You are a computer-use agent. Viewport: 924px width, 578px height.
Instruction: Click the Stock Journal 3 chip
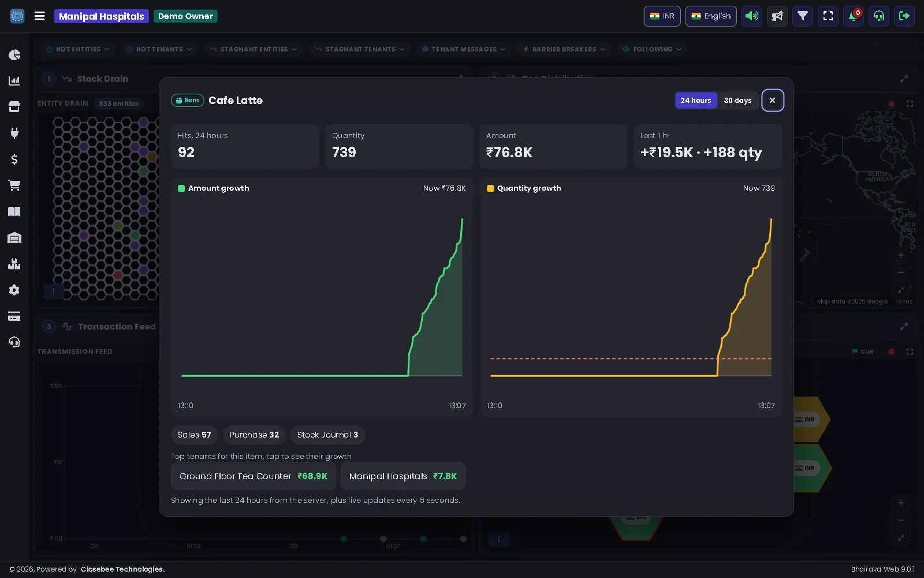point(327,435)
